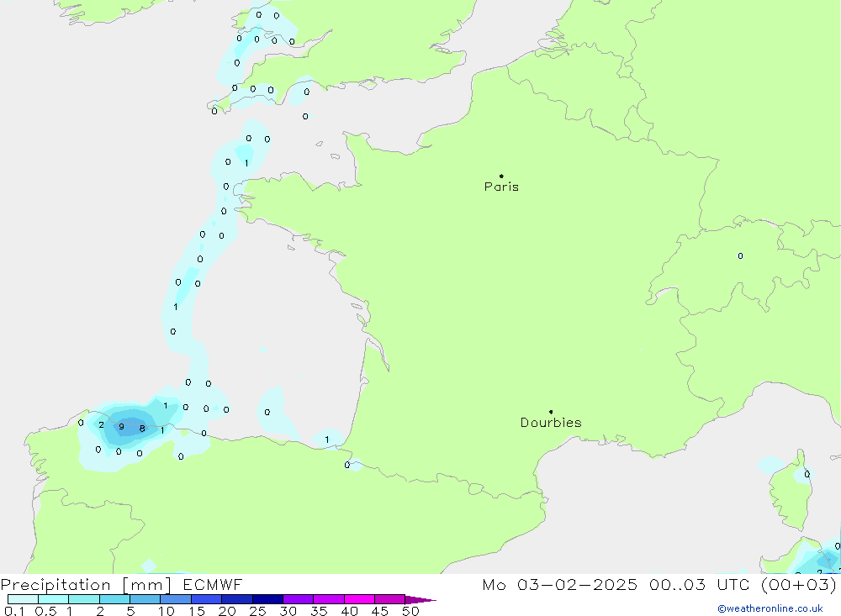Screen dimensions: 841x616
Task: Pick the 15–20 mm legend swatch
Action: (207, 599)
